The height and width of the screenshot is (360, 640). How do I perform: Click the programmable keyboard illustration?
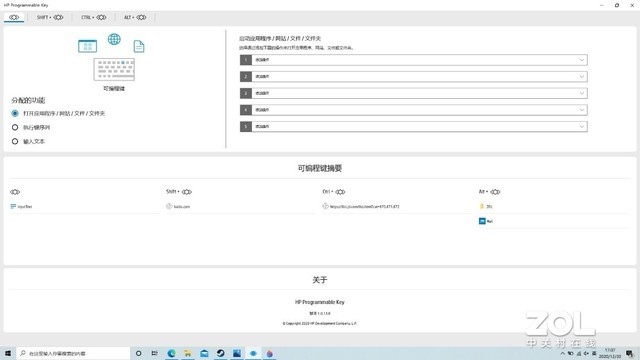point(114,69)
